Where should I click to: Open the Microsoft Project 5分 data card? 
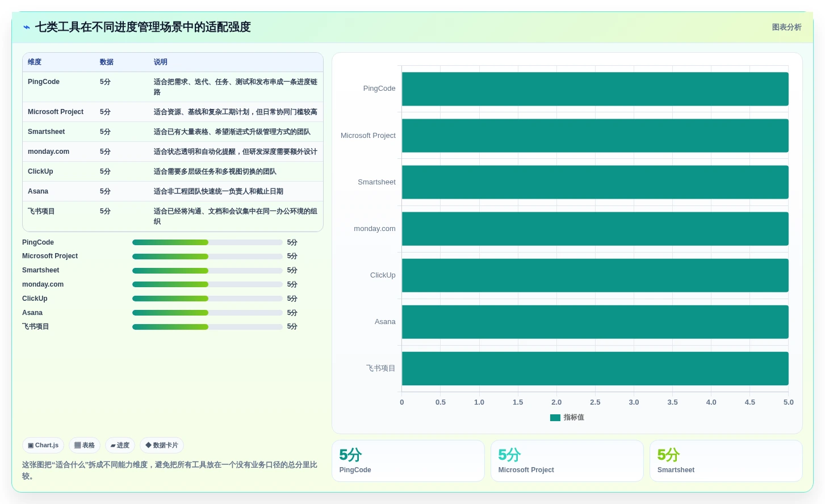tap(567, 461)
